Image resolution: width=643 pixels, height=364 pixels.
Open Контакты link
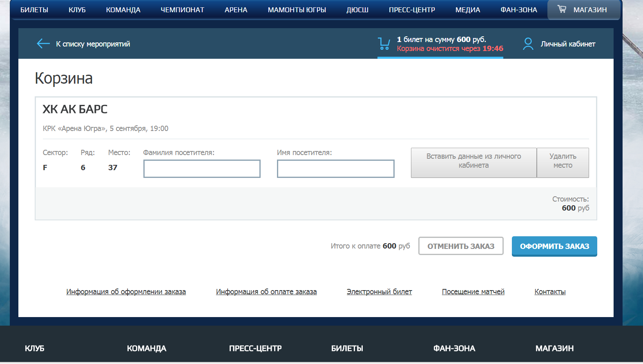coord(550,292)
